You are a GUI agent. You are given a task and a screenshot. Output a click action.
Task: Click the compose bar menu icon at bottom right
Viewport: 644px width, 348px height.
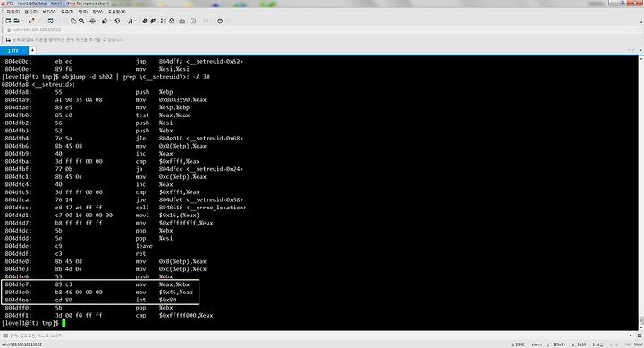(640, 335)
